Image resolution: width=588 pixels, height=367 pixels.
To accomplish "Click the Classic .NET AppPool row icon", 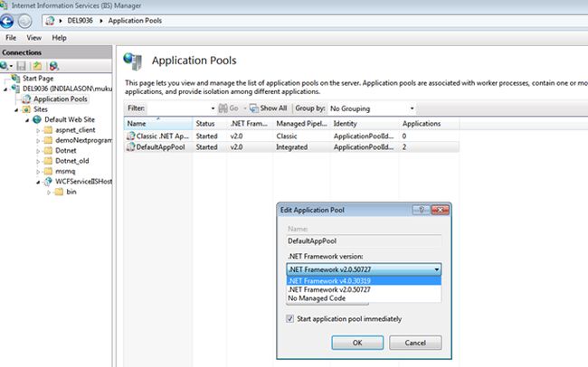I will [130, 136].
